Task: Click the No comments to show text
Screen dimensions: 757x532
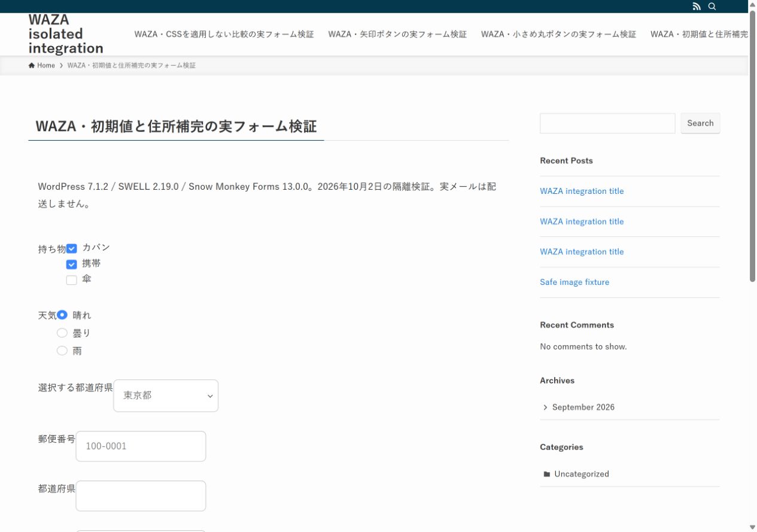Action: pos(583,347)
